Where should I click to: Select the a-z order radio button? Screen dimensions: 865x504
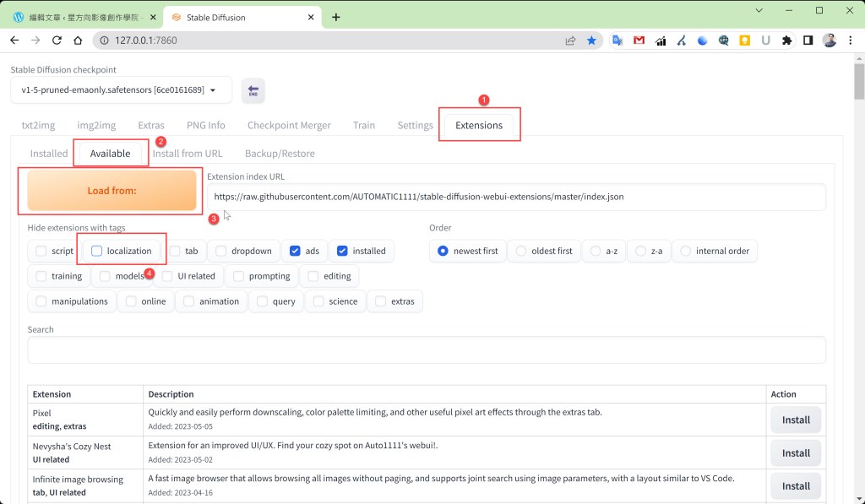coord(595,251)
